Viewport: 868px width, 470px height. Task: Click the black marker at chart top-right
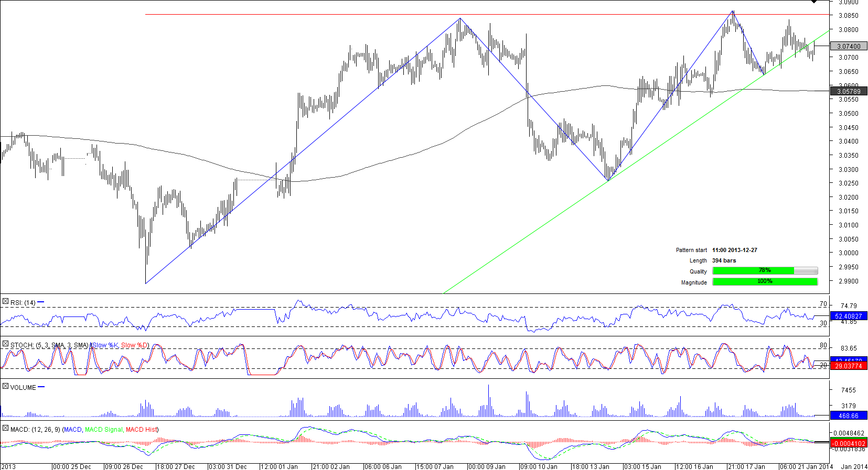tap(814, 2)
